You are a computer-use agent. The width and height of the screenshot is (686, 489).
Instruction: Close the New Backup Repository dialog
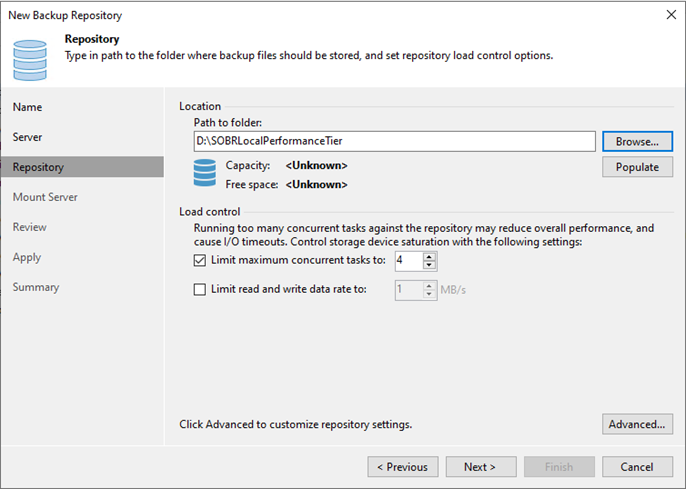coord(671,15)
